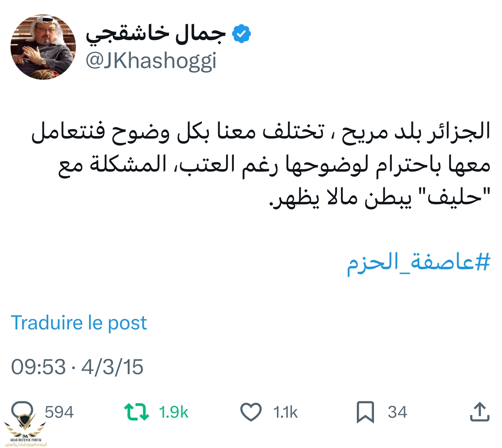The height and width of the screenshot is (448, 502).
Task: Click the 34 bookmarks count
Action: (x=397, y=412)
